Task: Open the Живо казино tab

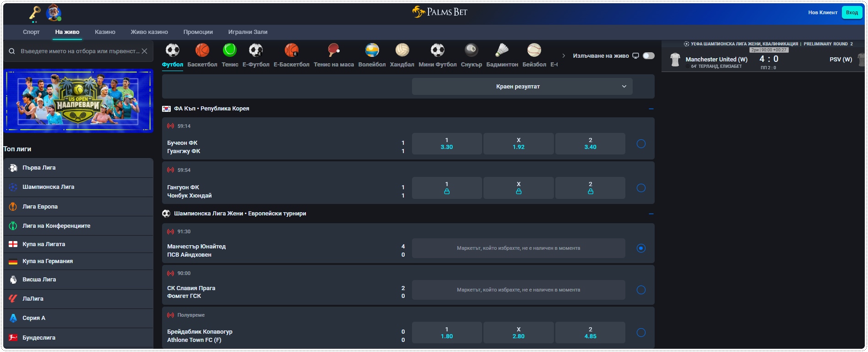Action: click(x=149, y=32)
